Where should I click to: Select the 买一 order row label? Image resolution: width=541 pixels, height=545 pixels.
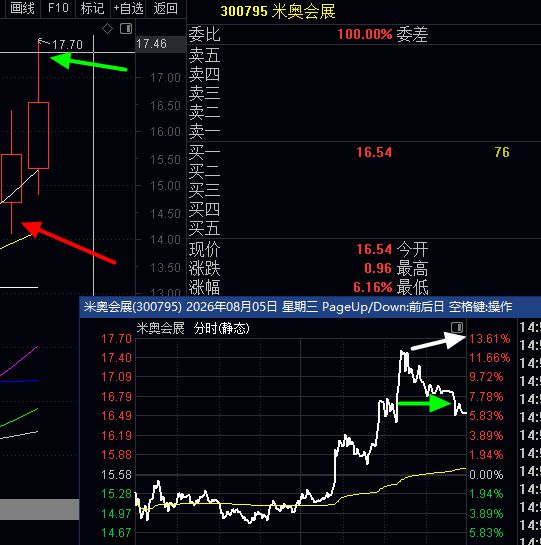[204, 152]
